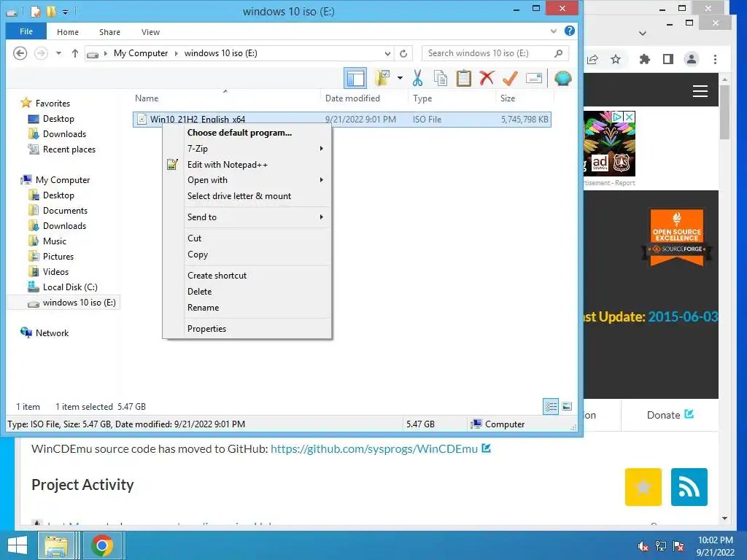
Task: Click the blue RSS feed button
Action: point(689,486)
